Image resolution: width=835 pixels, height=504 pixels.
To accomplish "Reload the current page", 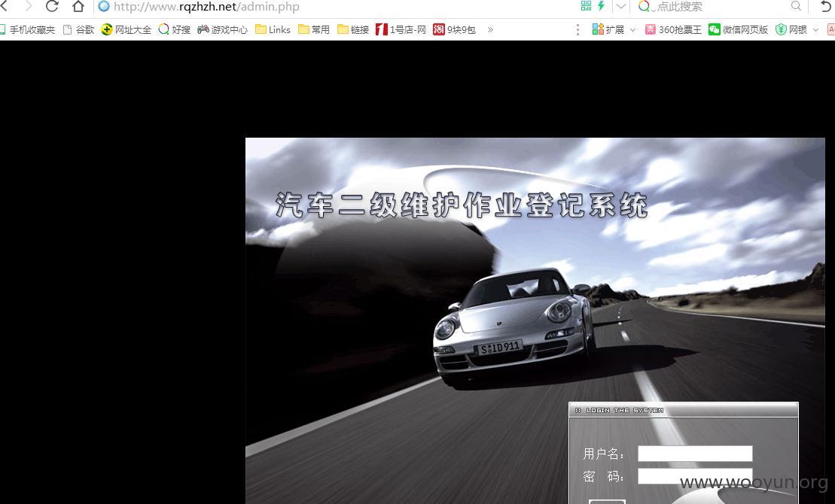I will [52, 6].
